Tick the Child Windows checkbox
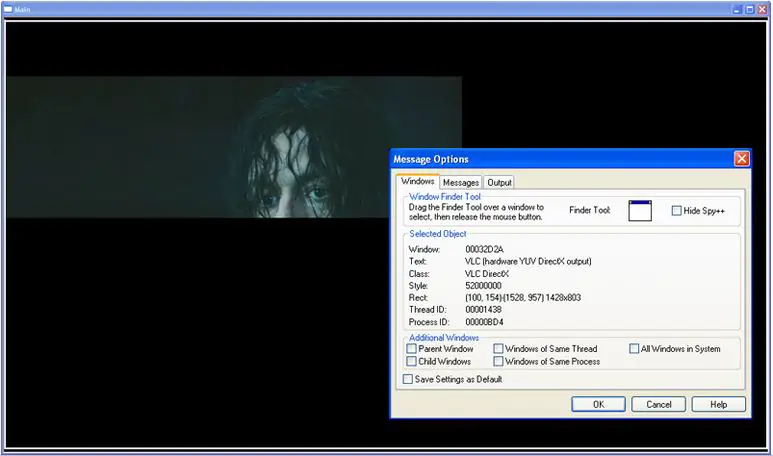Viewport: 773px width, 456px height. point(412,362)
